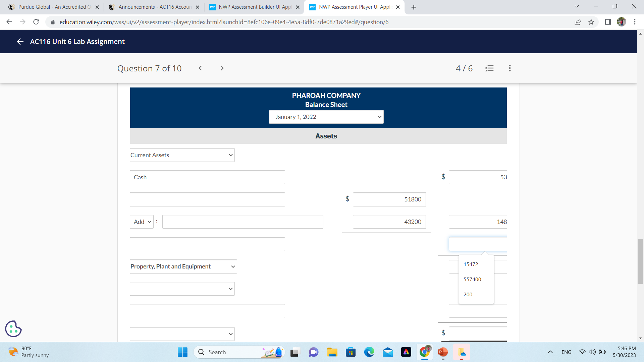644x362 pixels.
Task: Open the share icon in the address bar
Action: pos(578,22)
